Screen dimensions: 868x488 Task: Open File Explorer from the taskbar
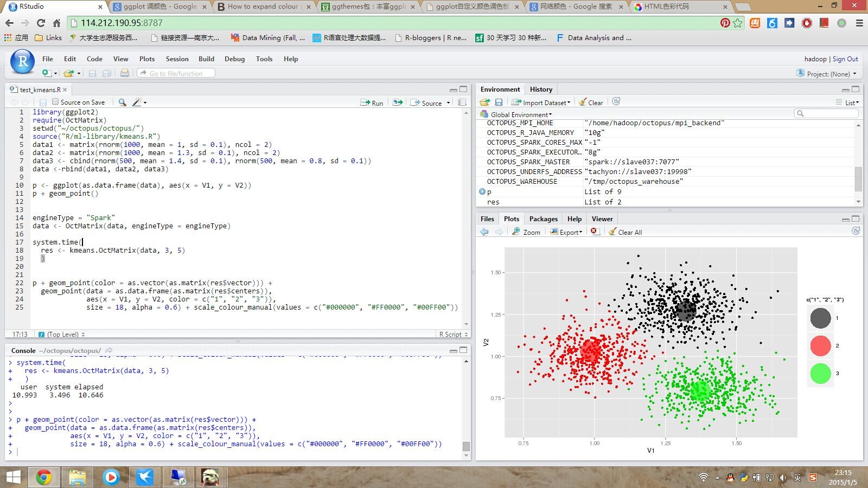(x=78, y=478)
